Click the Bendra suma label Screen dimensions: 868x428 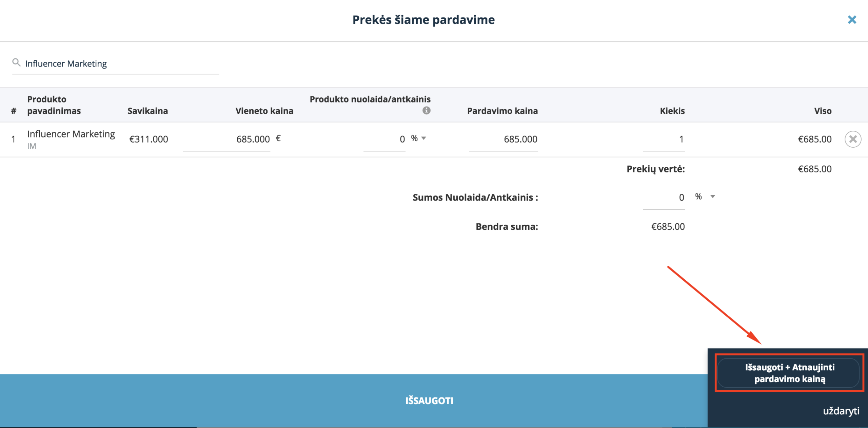click(507, 227)
